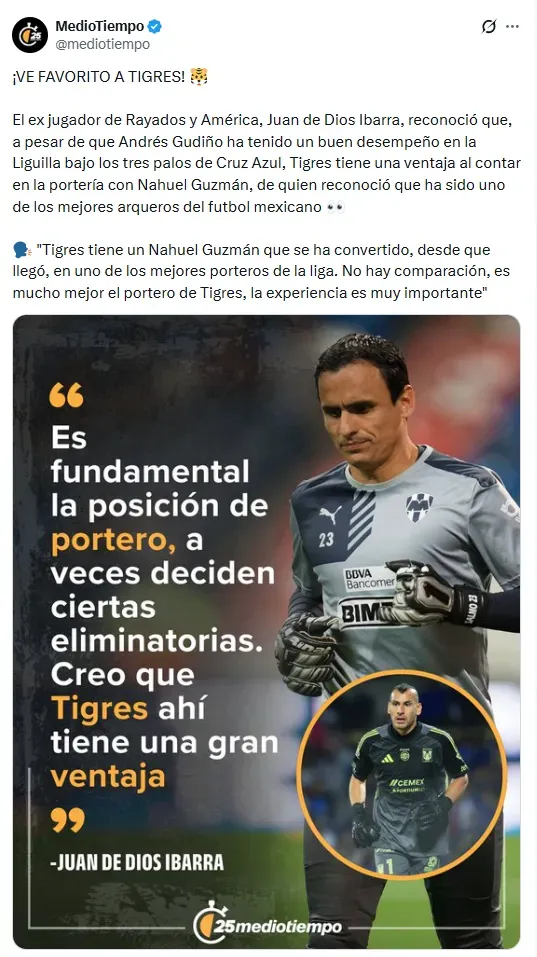Click the BBVA Bancomer sponsor patch
Screen dimensions: 537x957
369,579
